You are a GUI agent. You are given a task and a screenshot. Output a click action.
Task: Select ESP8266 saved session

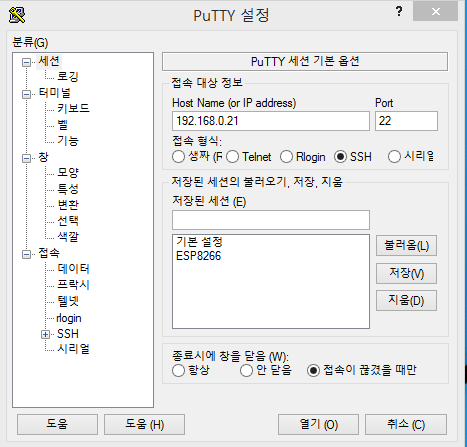[198, 256]
